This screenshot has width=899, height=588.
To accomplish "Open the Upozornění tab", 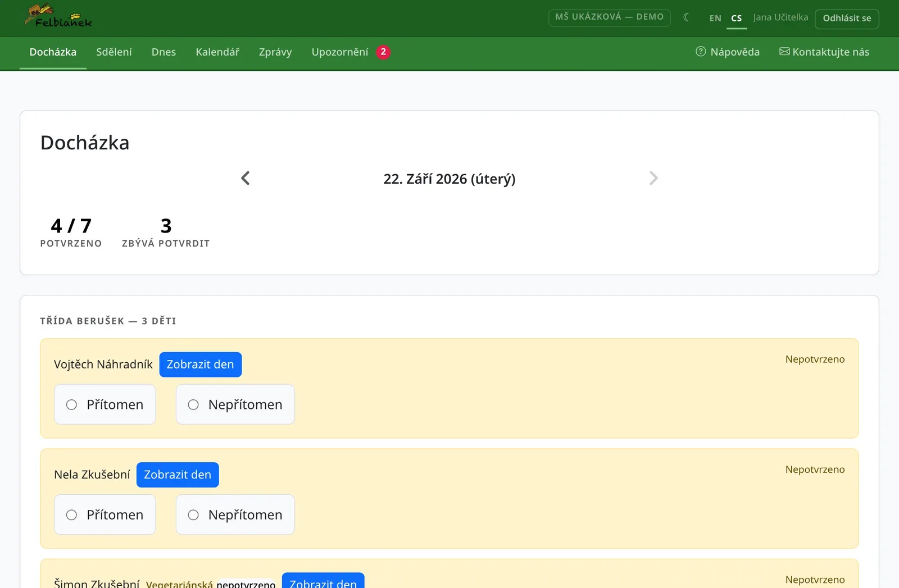I will (340, 52).
